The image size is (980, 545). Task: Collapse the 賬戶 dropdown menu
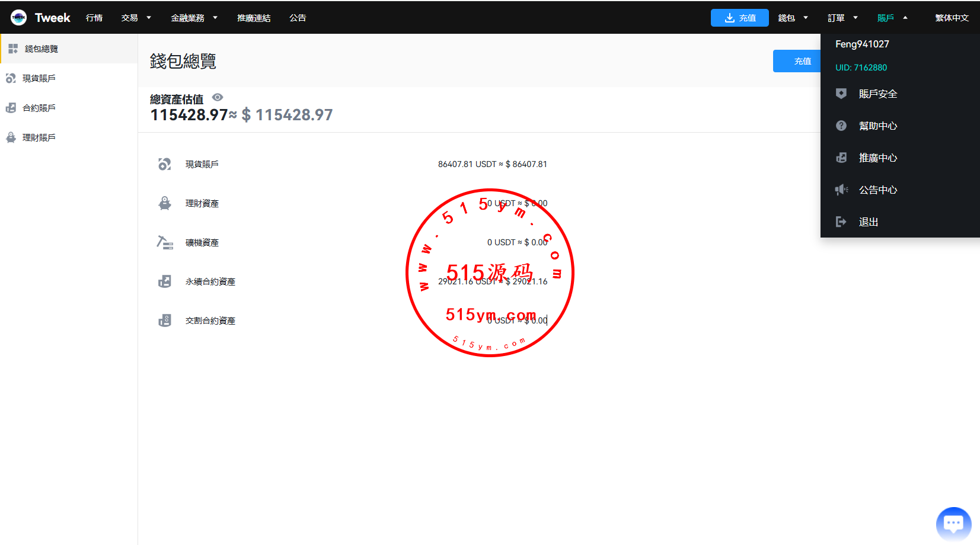tap(892, 18)
